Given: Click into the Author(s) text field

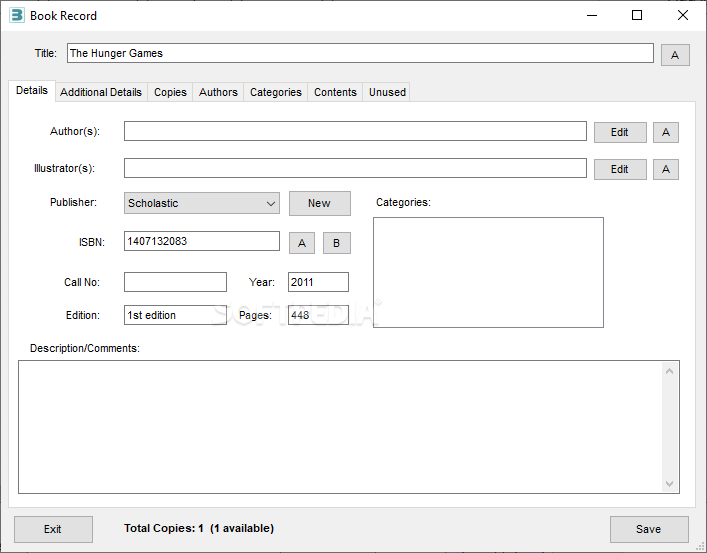Looking at the screenshot, I should coord(355,131).
